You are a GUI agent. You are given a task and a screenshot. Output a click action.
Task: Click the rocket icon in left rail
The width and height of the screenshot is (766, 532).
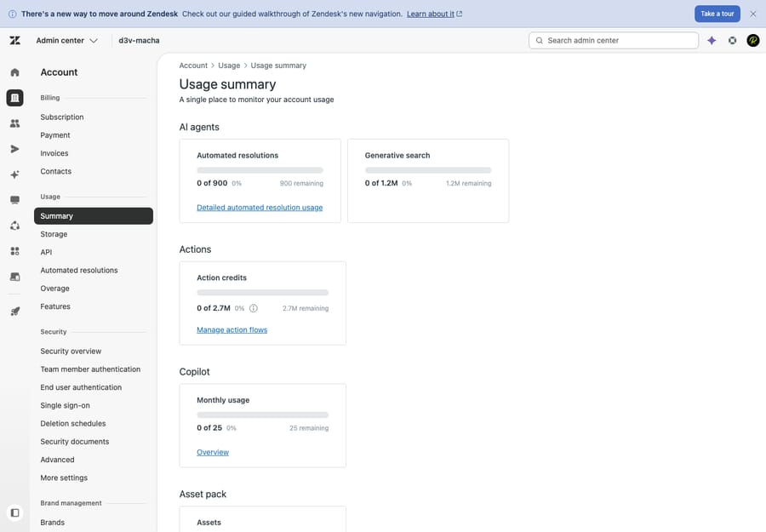point(14,312)
